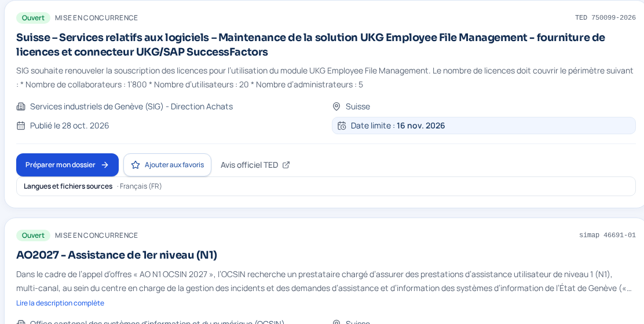The image size is (644, 324).
Task: Click the calendar-clock icon beside Date limite
Action: click(x=342, y=126)
